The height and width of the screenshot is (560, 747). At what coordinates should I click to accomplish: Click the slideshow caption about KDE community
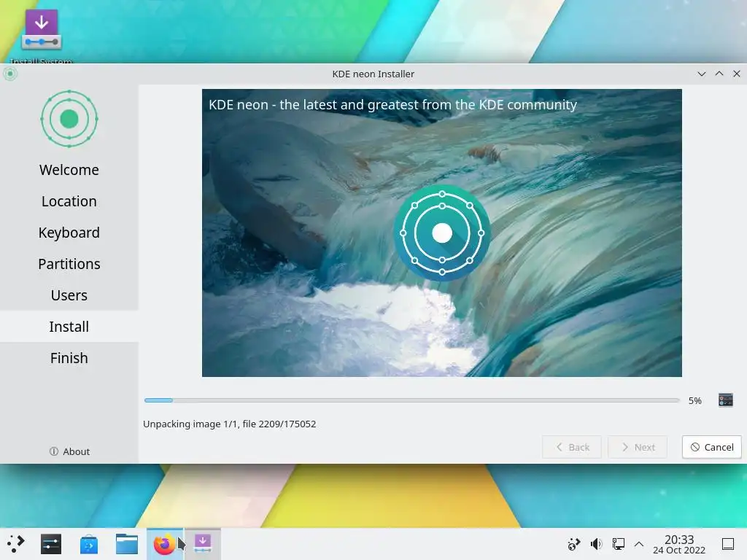[392, 105]
